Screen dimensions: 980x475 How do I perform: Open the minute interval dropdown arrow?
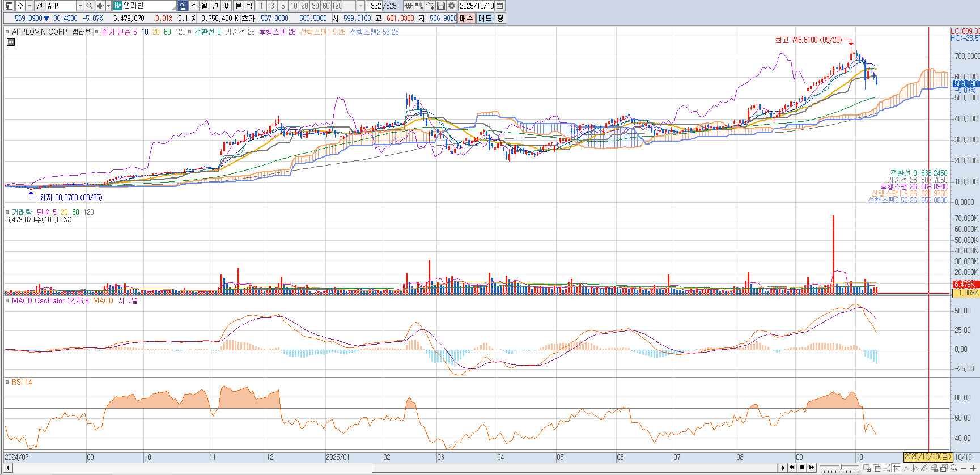tap(360, 6)
